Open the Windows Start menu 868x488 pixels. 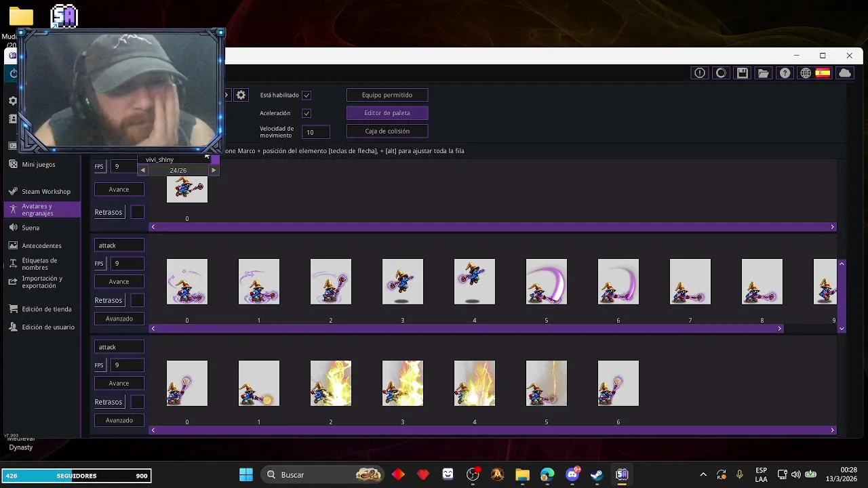pyautogui.click(x=246, y=474)
